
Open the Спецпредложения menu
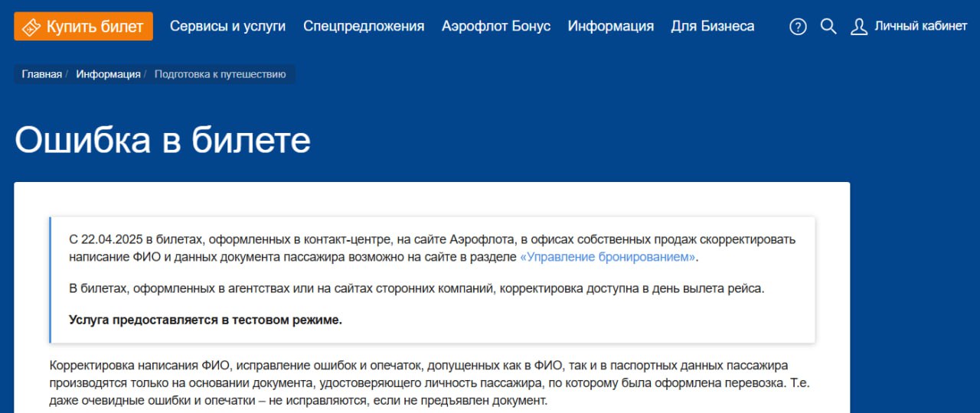click(x=364, y=26)
